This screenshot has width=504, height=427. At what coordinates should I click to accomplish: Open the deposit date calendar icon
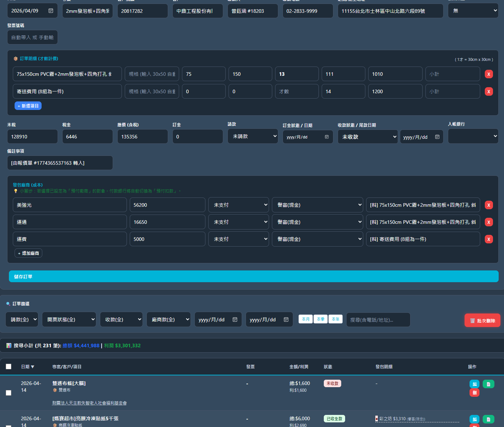tap(327, 137)
